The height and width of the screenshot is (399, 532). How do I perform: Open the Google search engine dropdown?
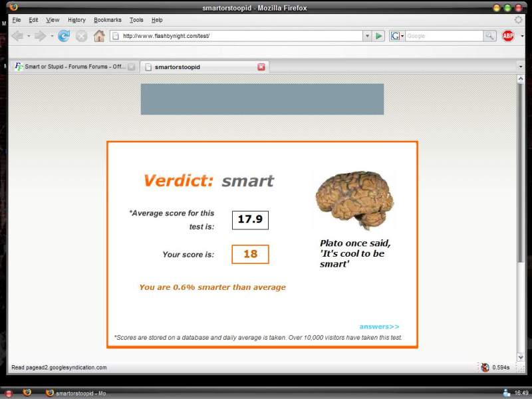397,36
